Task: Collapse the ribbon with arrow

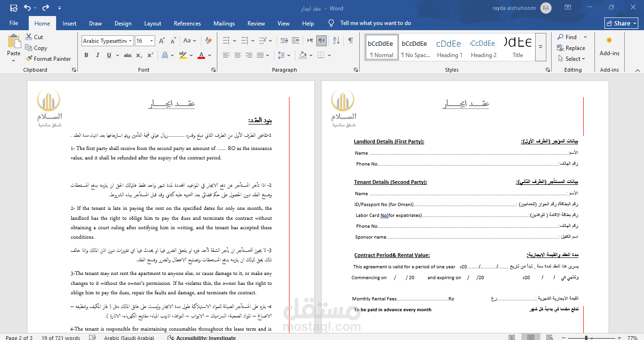Action: [636, 70]
